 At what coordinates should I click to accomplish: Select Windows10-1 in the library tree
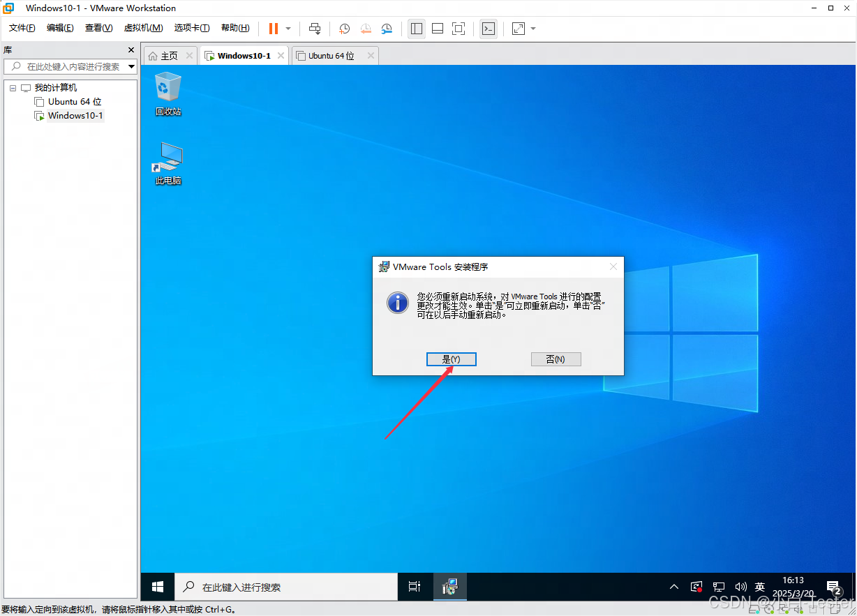75,116
